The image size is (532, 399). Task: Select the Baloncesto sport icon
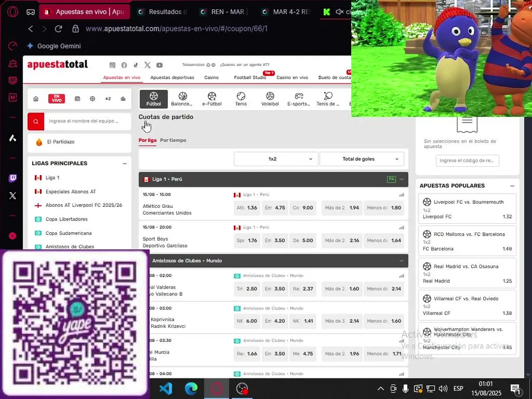[182, 99]
